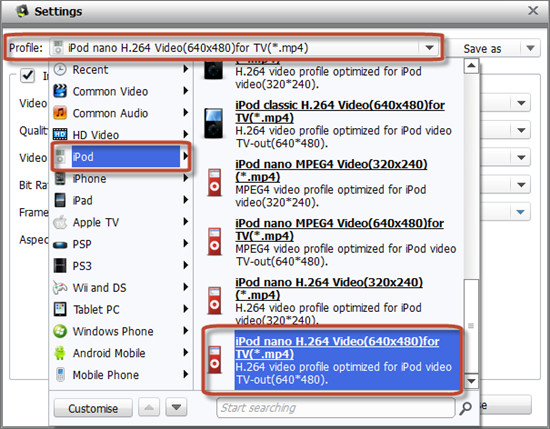Screen dimensions: 550x429
Task: Click the Mobile Phone handset icon
Action: (60, 375)
